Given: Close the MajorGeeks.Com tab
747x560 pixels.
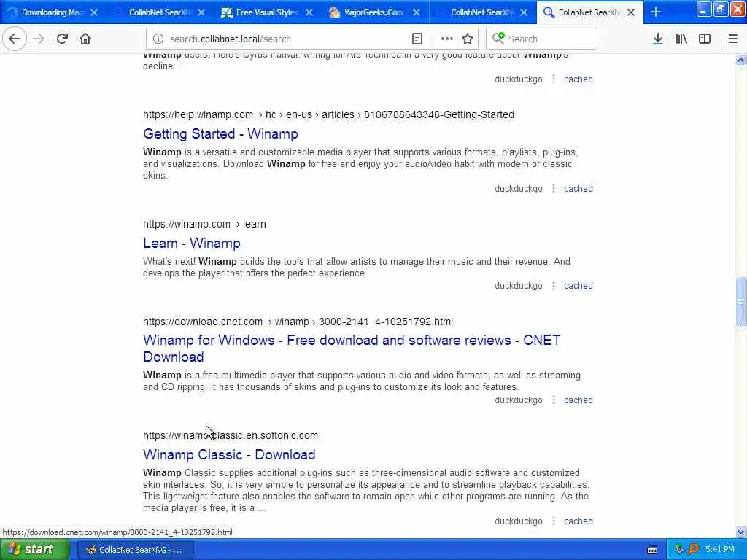Looking at the screenshot, I should [417, 12].
